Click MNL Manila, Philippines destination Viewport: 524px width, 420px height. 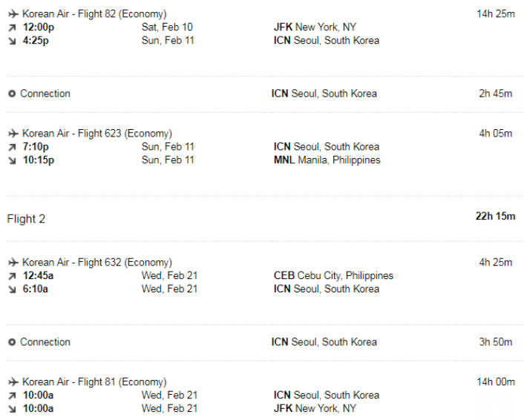point(327,160)
